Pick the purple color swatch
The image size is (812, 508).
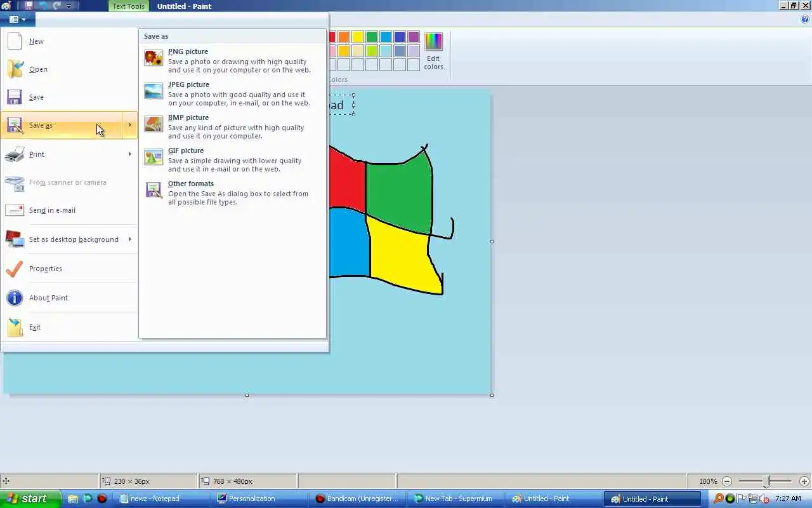414,37
